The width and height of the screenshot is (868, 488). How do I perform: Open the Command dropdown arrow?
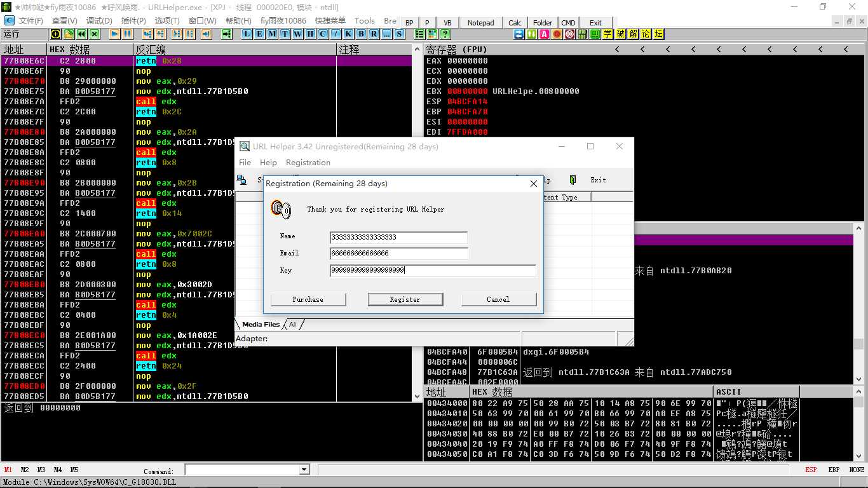(x=304, y=470)
